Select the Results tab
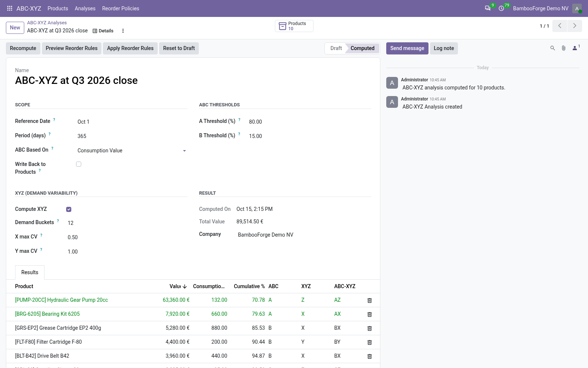This screenshot has width=588, height=368. click(30, 272)
